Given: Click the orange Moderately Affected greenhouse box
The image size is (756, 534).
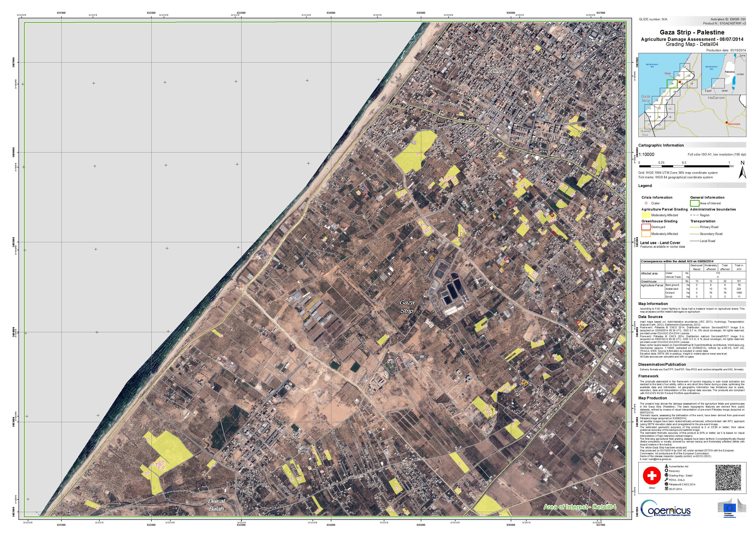Looking at the screenshot, I should [646, 234].
